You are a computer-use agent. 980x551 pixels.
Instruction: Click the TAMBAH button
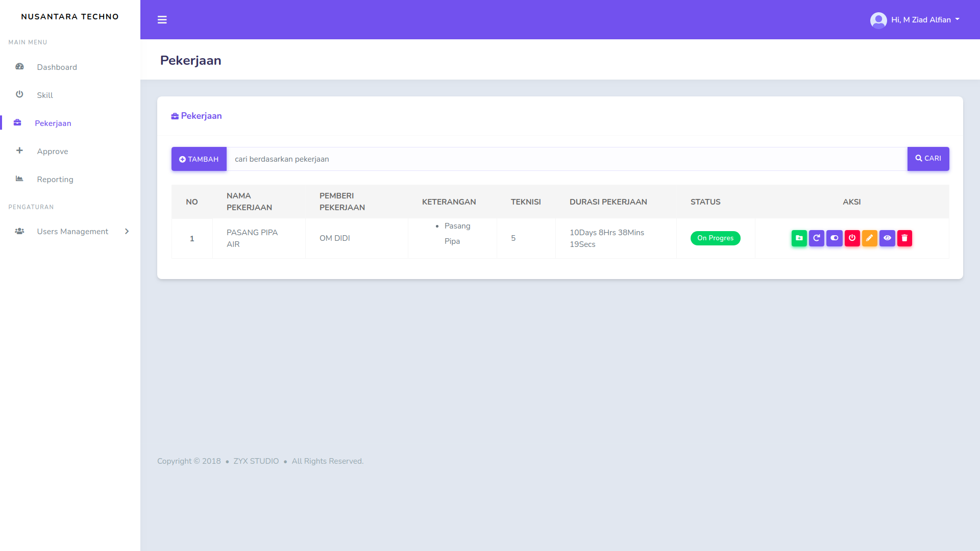click(x=199, y=159)
